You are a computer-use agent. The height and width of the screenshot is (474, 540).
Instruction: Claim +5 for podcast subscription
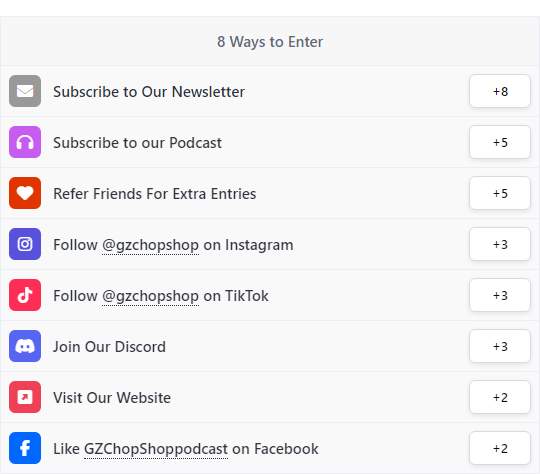500,142
